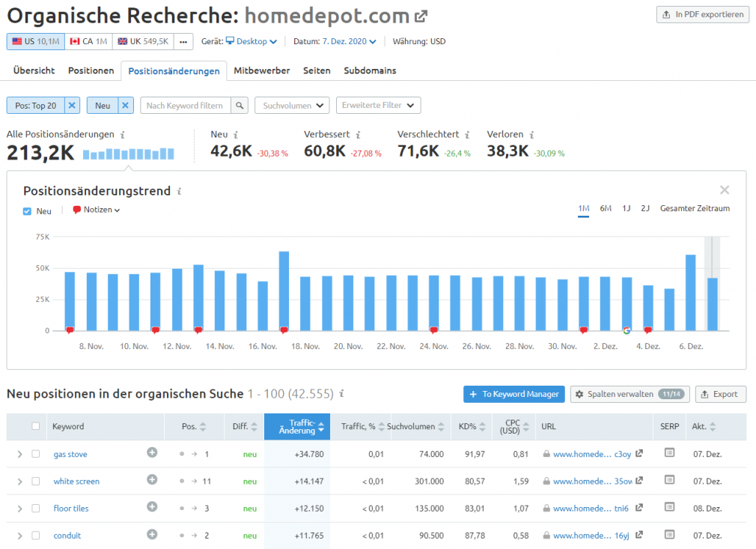This screenshot has height=549, width=756.
Task: Check the white screen row checkbox
Action: 36,481
